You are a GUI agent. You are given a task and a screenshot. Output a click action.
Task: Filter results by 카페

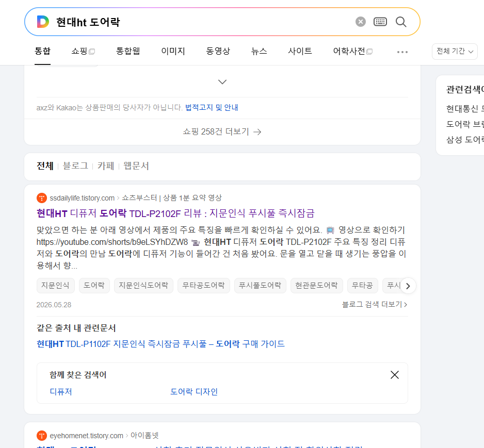[x=106, y=166]
